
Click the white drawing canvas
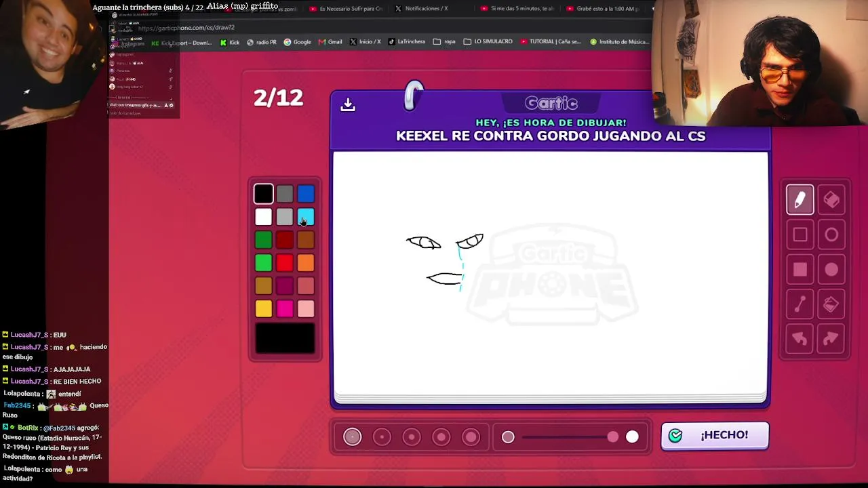click(550, 273)
